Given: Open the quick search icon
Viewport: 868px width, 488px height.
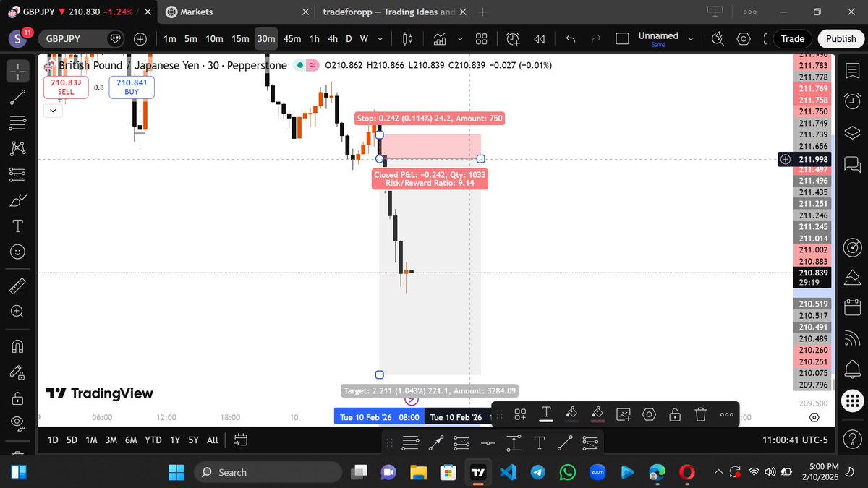Looking at the screenshot, I should [718, 39].
